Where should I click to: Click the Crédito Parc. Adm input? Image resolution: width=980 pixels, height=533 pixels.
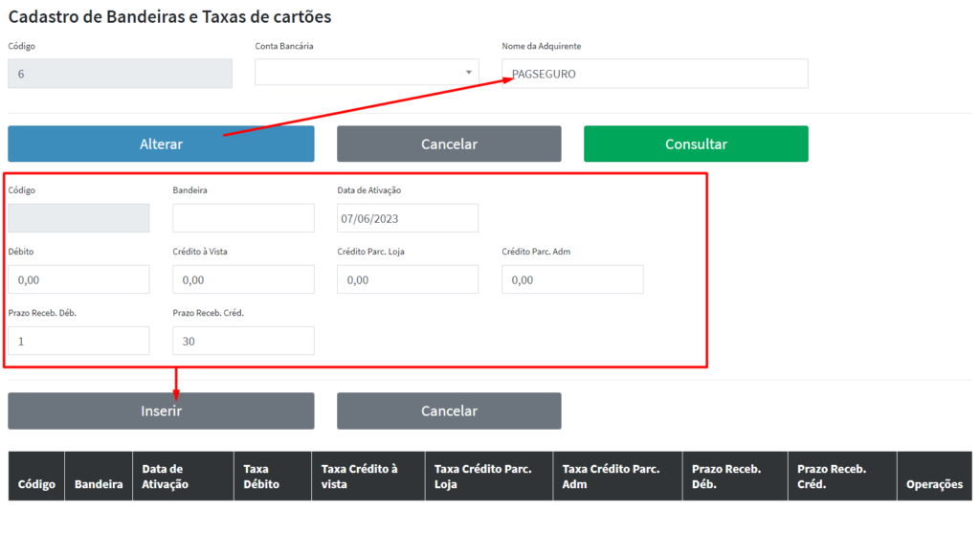[572, 279]
